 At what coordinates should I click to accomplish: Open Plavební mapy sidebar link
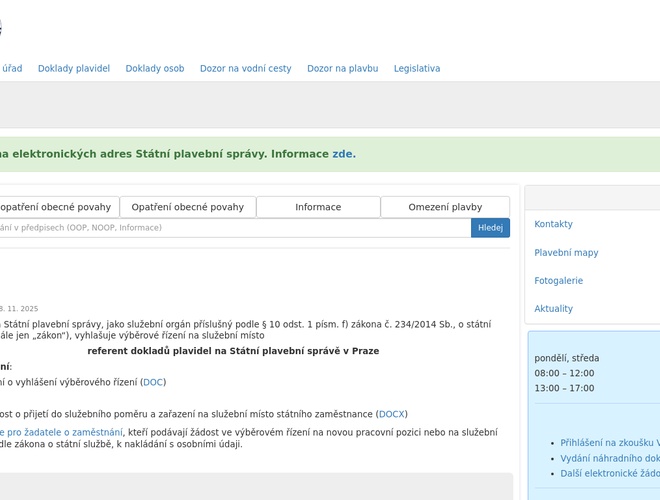pos(566,253)
